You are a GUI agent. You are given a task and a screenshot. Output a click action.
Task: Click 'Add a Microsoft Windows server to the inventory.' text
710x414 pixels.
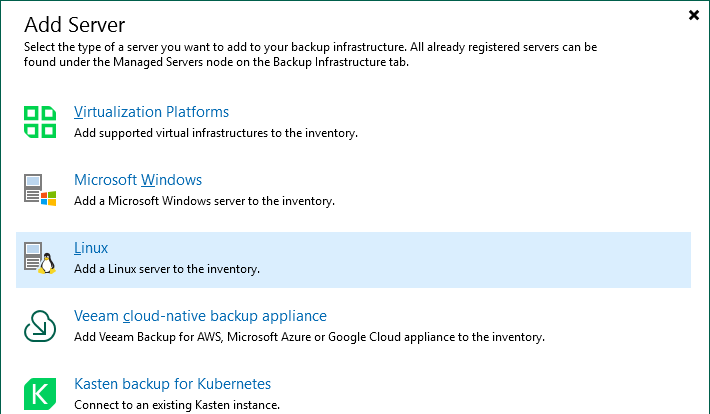tap(204, 201)
